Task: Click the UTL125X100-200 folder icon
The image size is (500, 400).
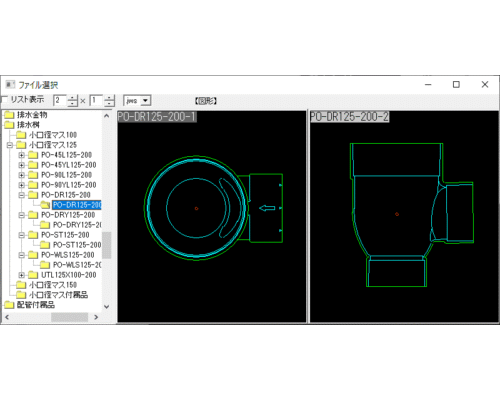Action: (33, 275)
